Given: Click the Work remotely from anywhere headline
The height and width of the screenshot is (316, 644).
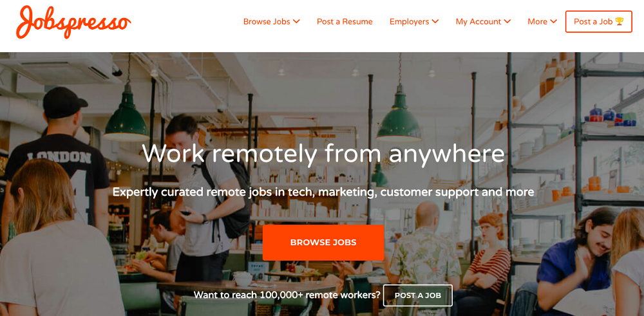Looking at the screenshot, I should (324, 154).
